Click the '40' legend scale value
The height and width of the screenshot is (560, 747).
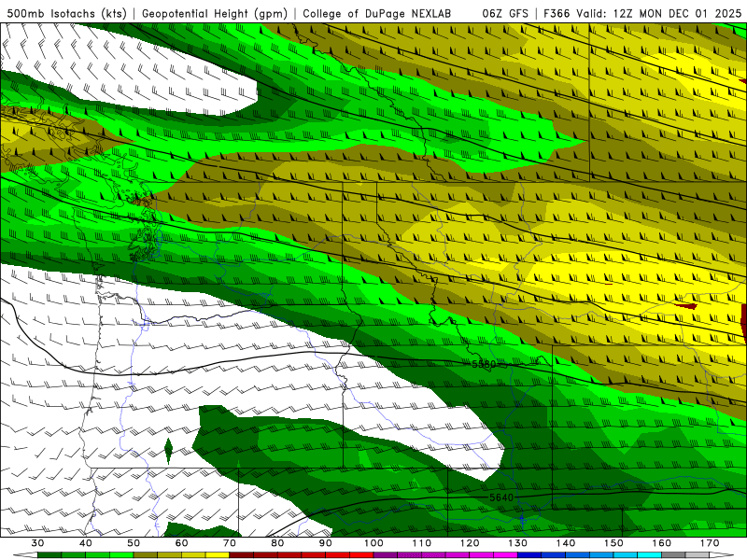click(85, 543)
